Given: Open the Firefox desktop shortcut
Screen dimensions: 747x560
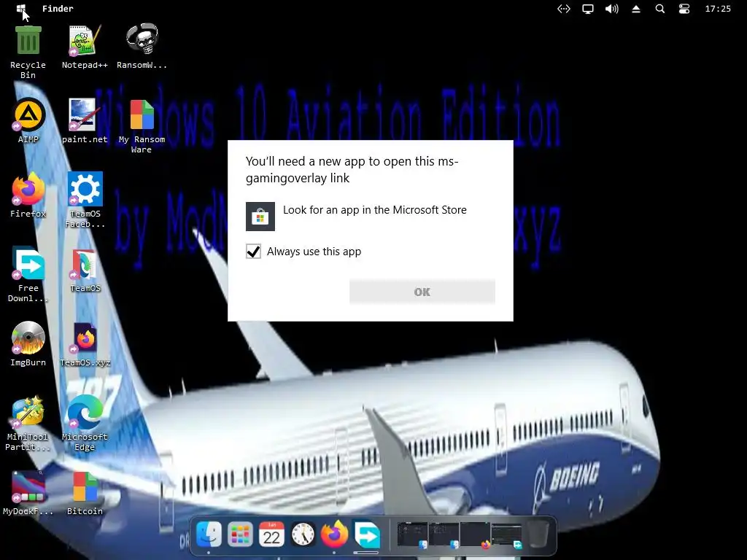Looking at the screenshot, I should [28, 189].
